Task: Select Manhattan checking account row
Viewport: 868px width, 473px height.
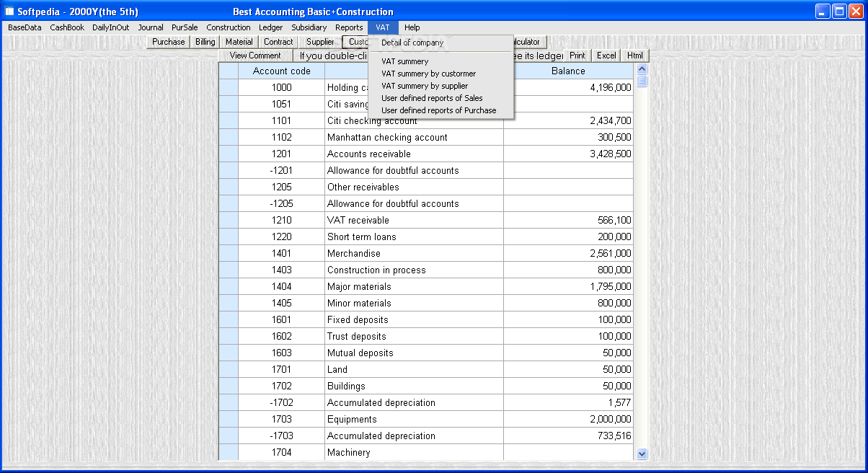Action: click(x=426, y=137)
